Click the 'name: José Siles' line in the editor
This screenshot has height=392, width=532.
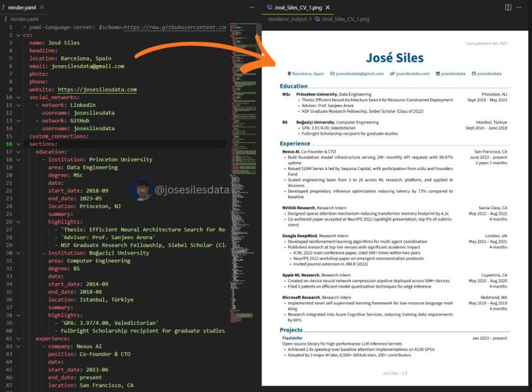point(55,43)
